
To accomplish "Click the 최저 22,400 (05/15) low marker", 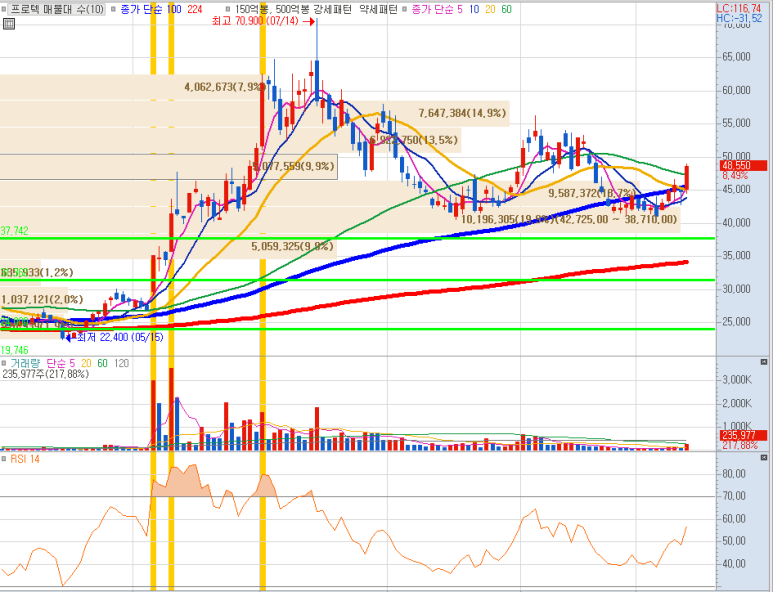I will 115,337.
